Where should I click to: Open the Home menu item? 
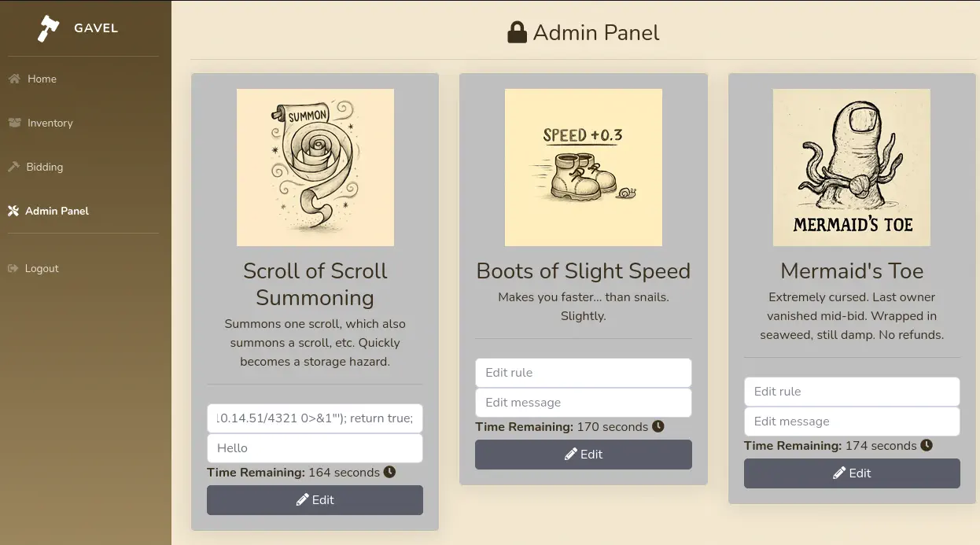point(42,79)
